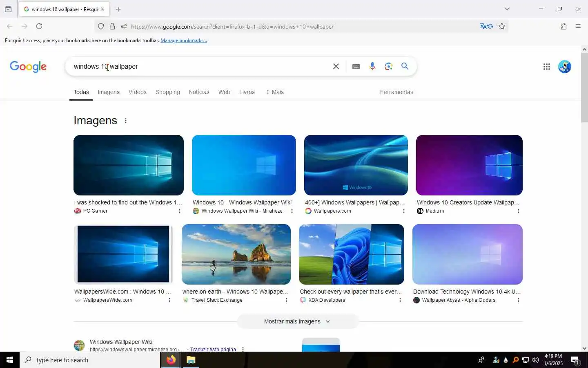Image resolution: width=588 pixels, height=368 pixels.
Task: Click the URL address bar
Action: pyautogui.click(x=302, y=27)
